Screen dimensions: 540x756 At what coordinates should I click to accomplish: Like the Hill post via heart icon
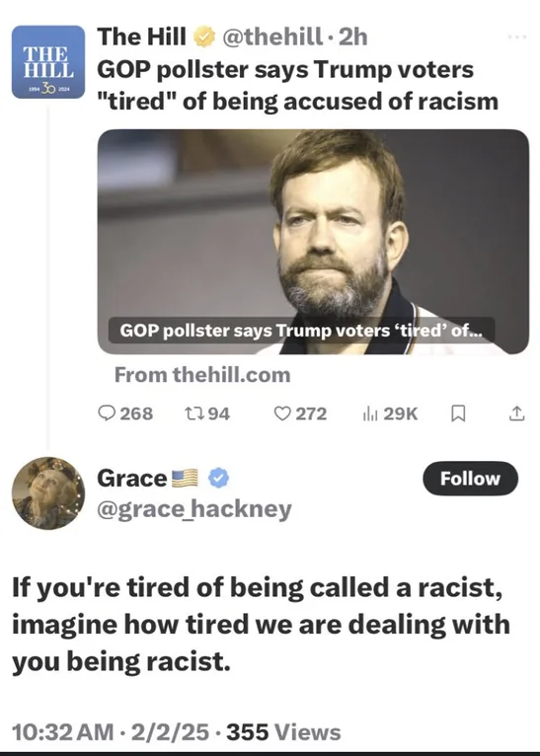282,414
